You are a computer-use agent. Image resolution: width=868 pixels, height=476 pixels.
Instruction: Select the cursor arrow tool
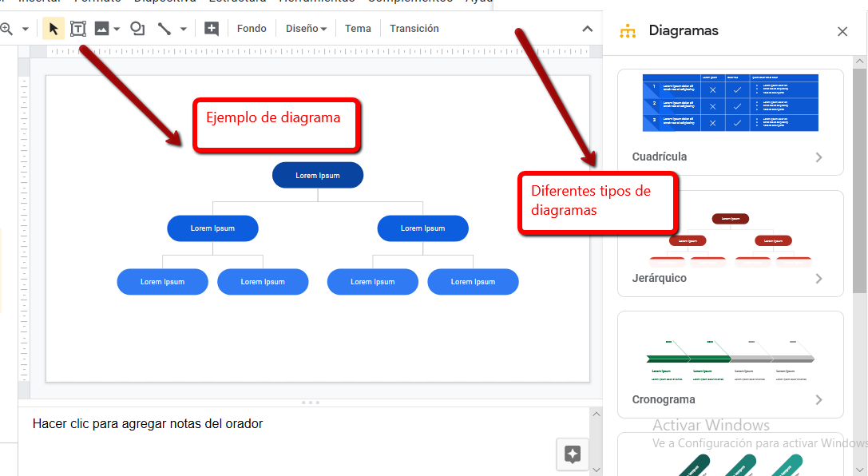[54, 29]
